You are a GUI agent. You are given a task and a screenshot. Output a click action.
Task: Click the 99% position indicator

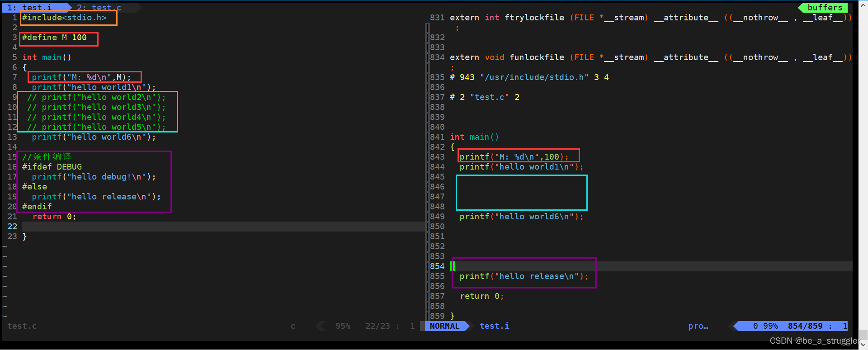pyautogui.click(x=770, y=326)
